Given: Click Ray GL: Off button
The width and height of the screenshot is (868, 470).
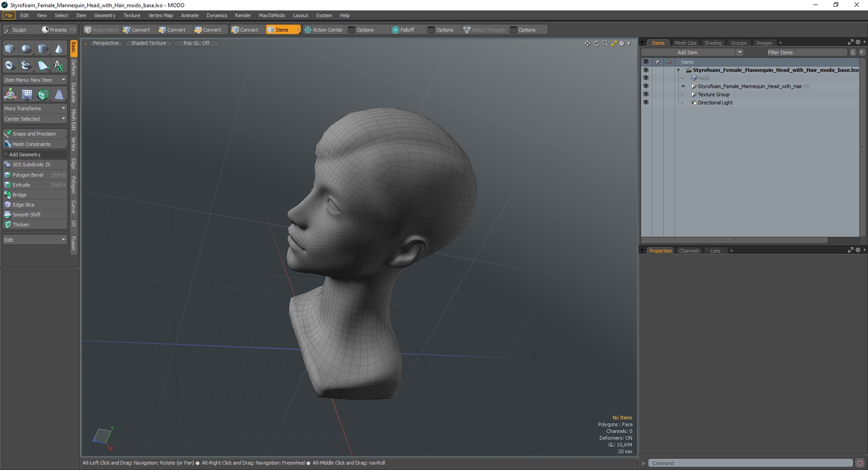Looking at the screenshot, I should [197, 43].
